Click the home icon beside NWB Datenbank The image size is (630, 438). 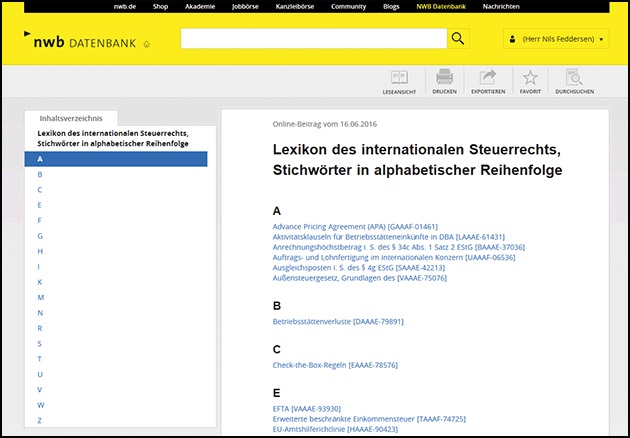[147, 44]
